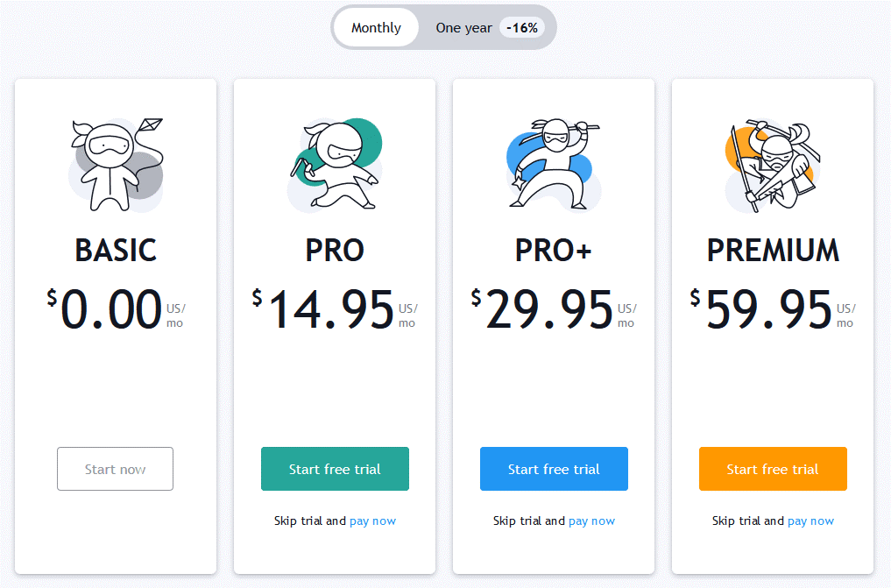Click the Premium samurai ninja icon
The height and width of the screenshot is (588, 891).
pyautogui.click(x=773, y=165)
